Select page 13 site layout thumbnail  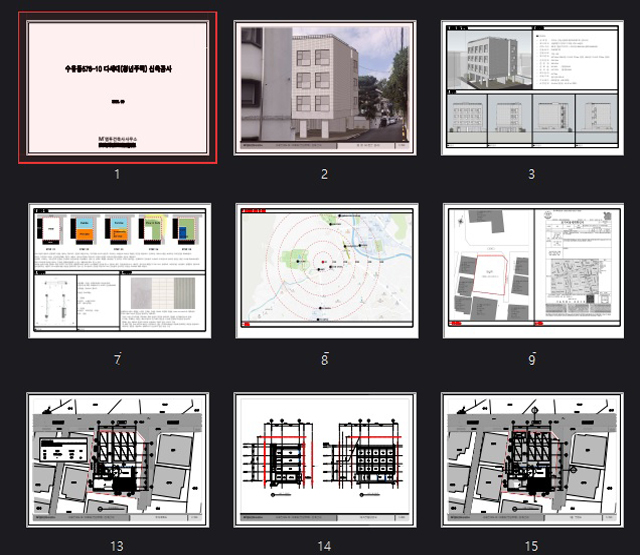point(117,459)
